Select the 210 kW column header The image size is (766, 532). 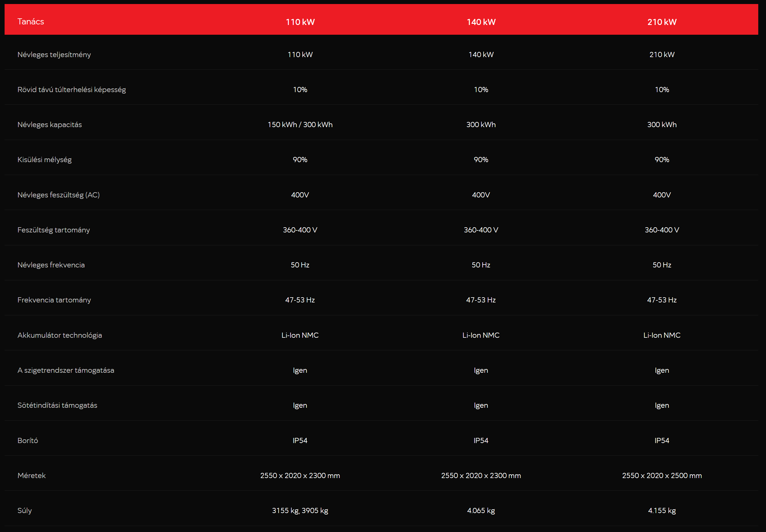(x=662, y=22)
